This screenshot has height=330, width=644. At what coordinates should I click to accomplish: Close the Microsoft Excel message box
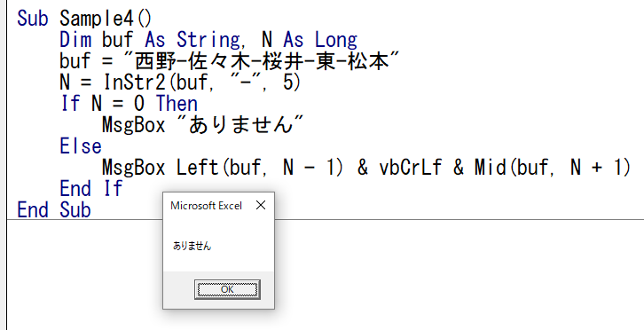tap(261, 205)
